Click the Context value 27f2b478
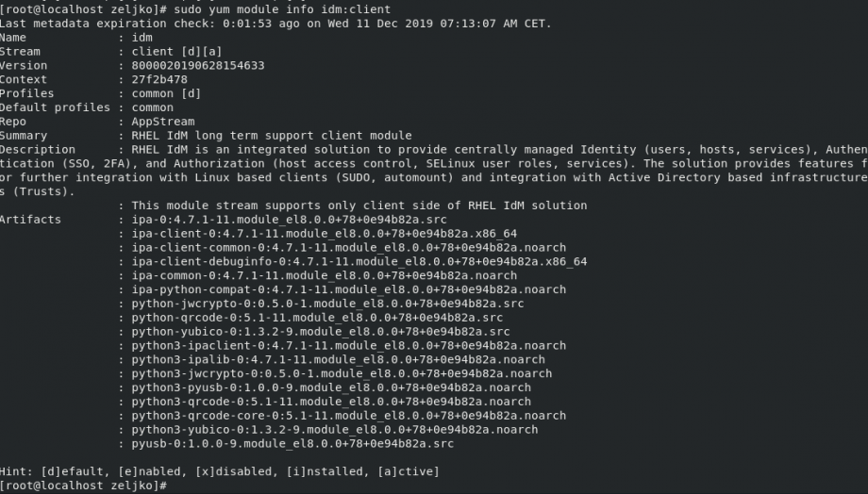Image resolution: width=868 pixels, height=494 pixels. pos(159,79)
